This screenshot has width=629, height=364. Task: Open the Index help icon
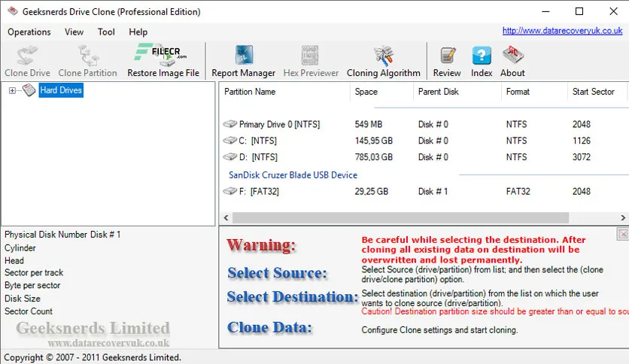[482, 56]
